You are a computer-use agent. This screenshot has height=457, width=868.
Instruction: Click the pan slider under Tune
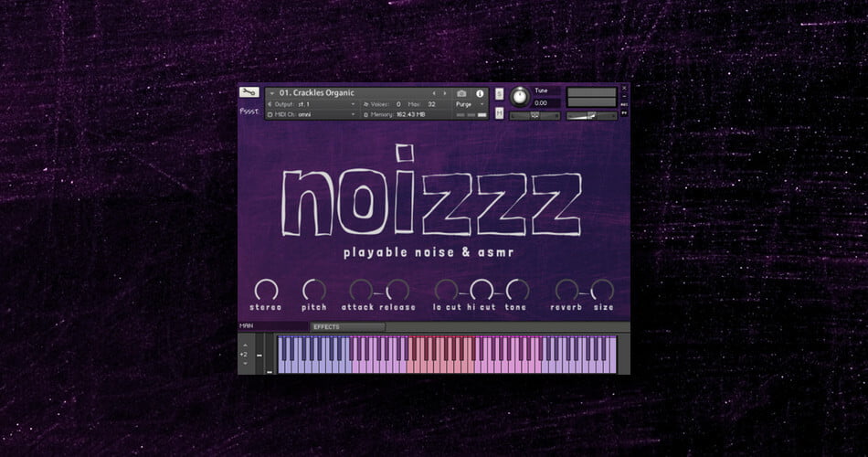click(x=535, y=115)
